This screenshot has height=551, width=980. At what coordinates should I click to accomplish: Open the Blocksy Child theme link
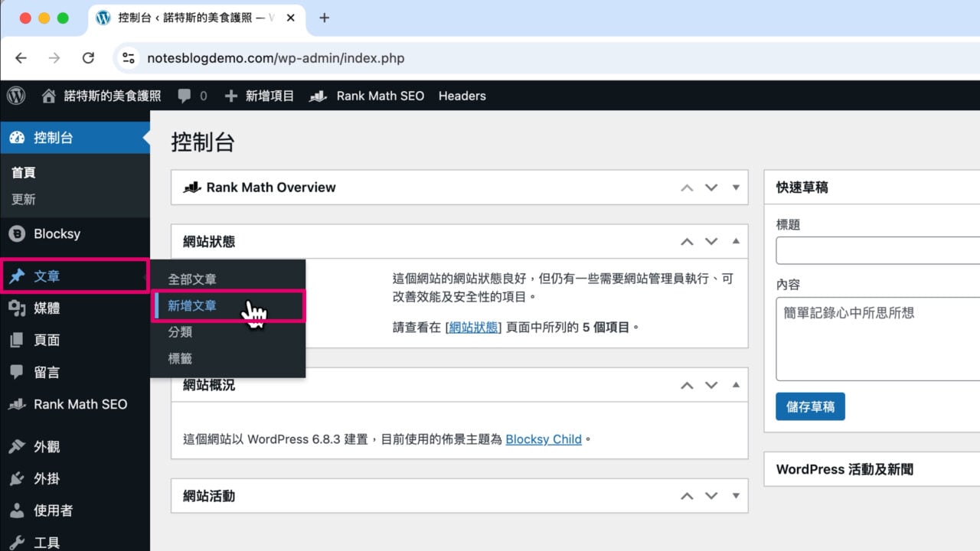pos(544,439)
